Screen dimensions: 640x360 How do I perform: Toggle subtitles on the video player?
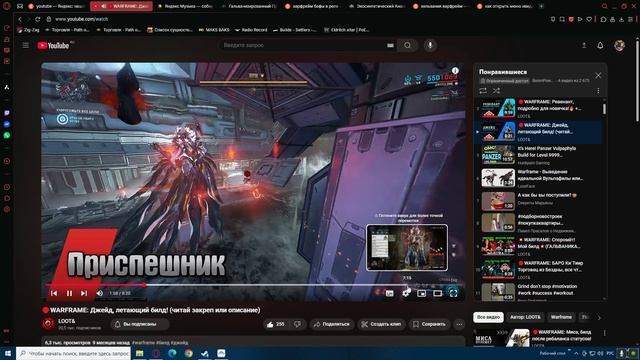tap(390, 293)
